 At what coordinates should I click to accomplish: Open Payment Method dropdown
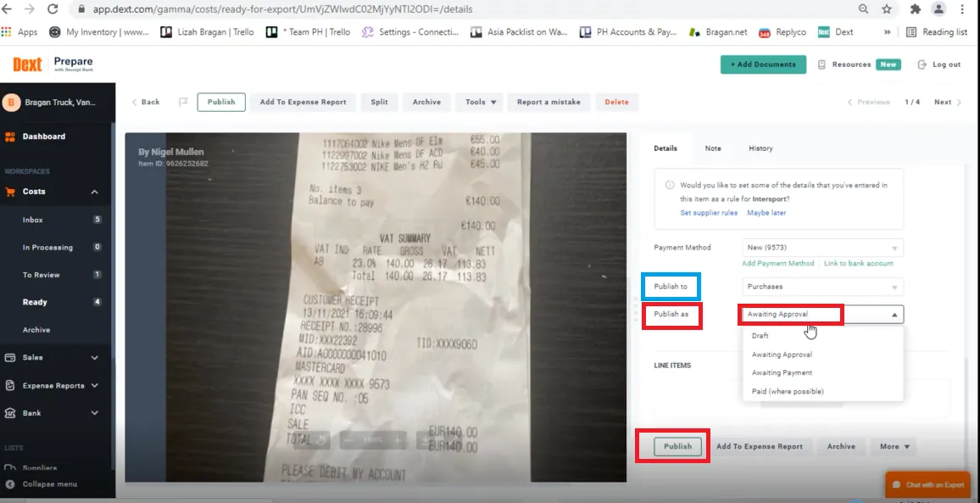822,247
